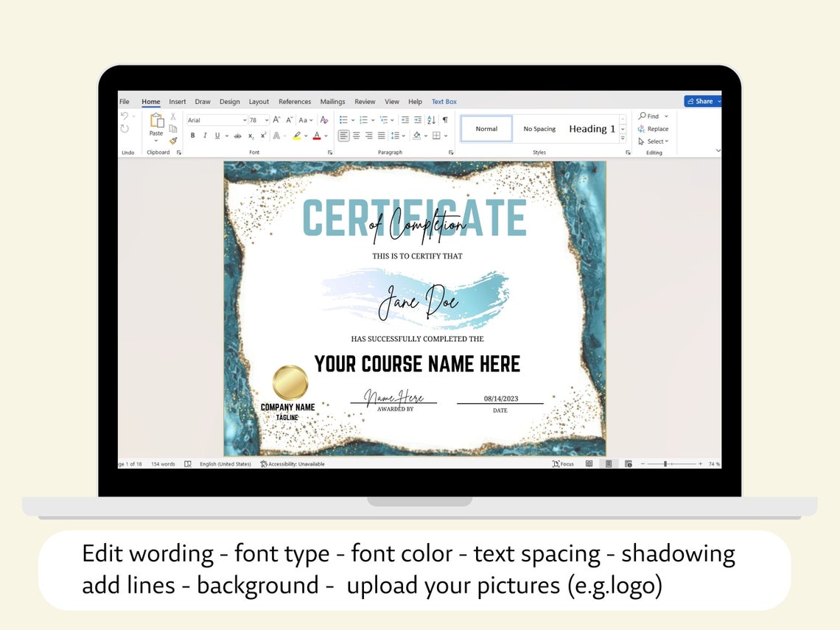The width and height of the screenshot is (840, 630).
Task: Apply italic formatting
Action: click(x=205, y=136)
